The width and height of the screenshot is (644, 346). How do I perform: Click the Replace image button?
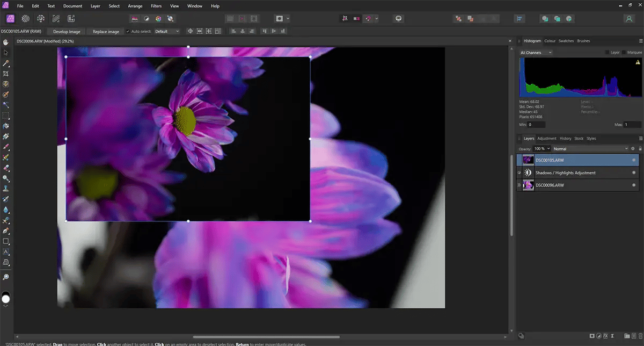click(106, 32)
